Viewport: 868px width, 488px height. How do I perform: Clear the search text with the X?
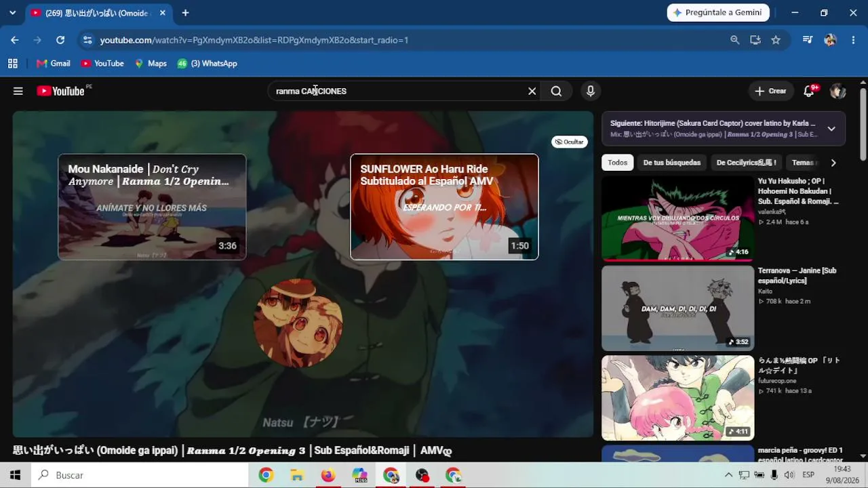click(532, 91)
